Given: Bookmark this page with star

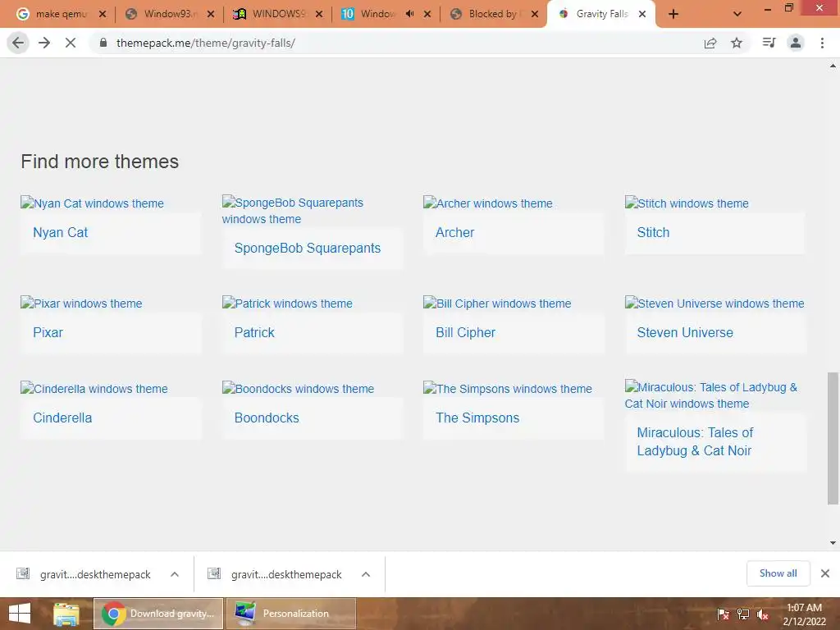Looking at the screenshot, I should pyautogui.click(x=737, y=43).
